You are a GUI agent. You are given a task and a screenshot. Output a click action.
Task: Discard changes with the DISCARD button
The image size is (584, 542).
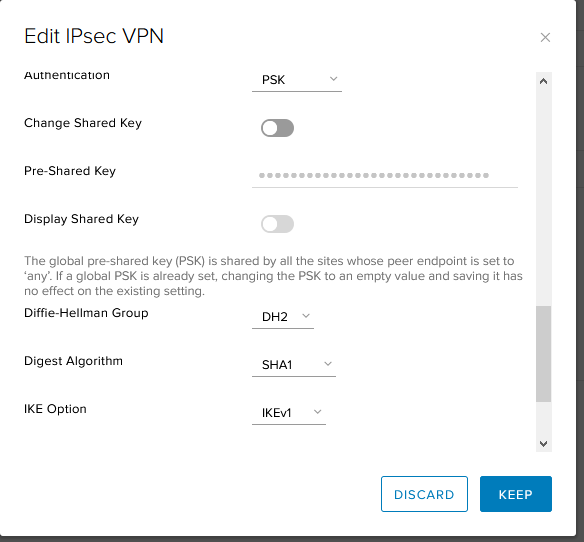pyautogui.click(x=424, y=494)
